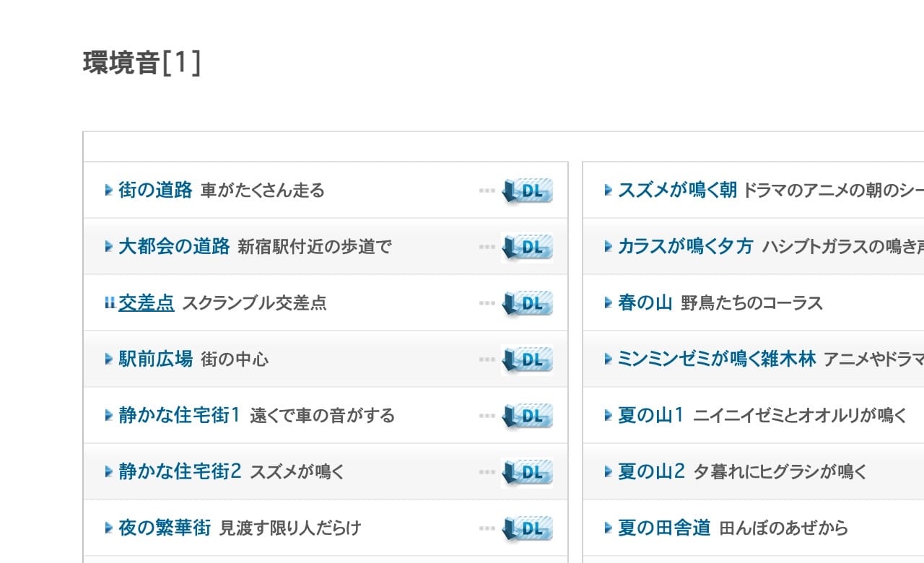The width and height of the screenshot is (924, 563).
Task: Click DL button for 大都会の道路
Action: (527, 247)
